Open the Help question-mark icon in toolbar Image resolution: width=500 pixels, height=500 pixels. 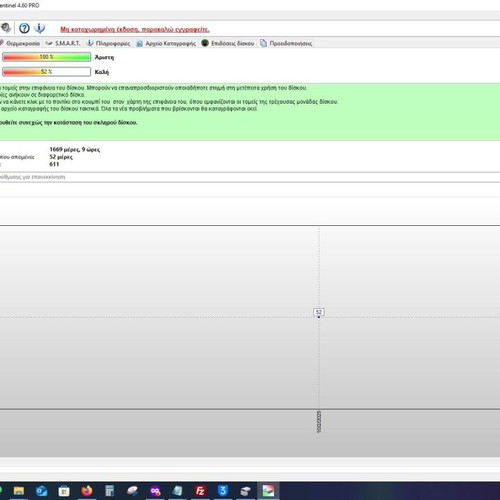point(24,28)
